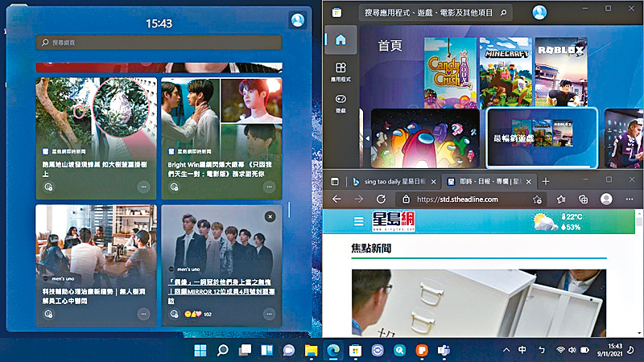This screenshot has width=644, height=362.
Task: Open Edge settings and more menu
Action: pyautogui.click(x=630, y=199)
